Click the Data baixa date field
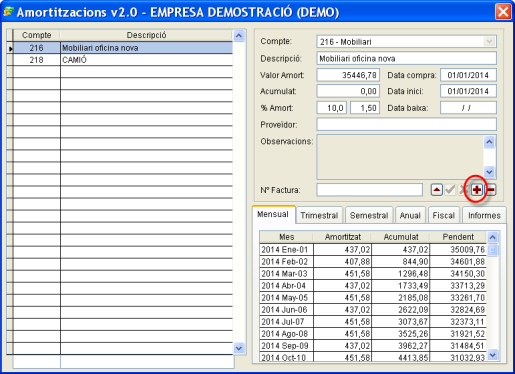Screen dimensions: 515x374 [468, 108]
